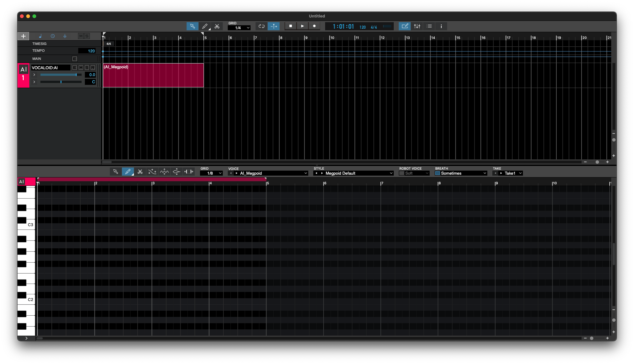634x364 pixels.
Task: Toggle the ROBOT VOICE Soft setting
Action: 401,173
